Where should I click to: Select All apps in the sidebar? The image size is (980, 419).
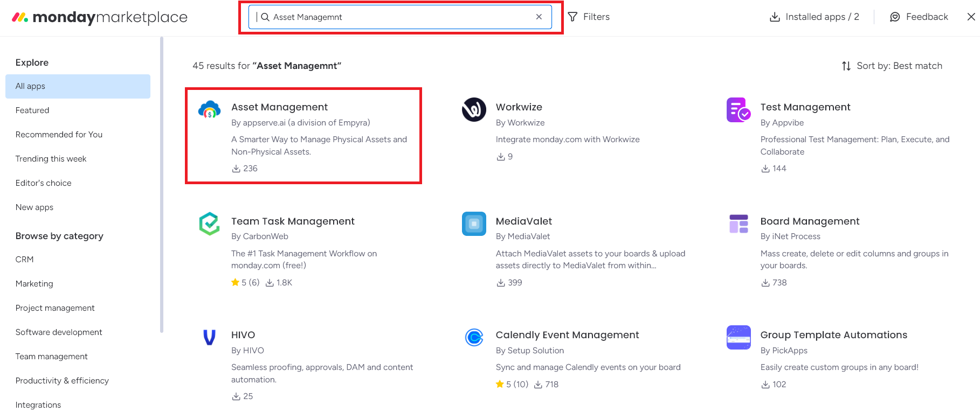[x=78, y=86]
